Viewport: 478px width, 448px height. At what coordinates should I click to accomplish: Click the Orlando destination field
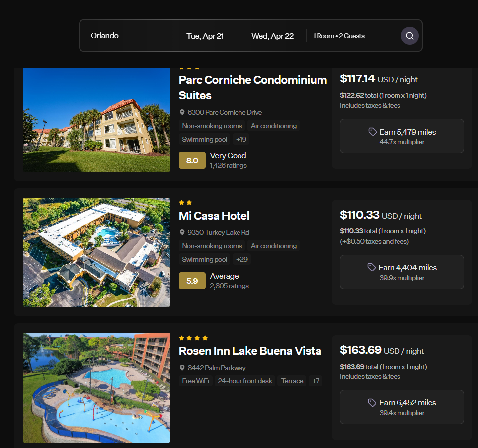click(x=125, y=36)
